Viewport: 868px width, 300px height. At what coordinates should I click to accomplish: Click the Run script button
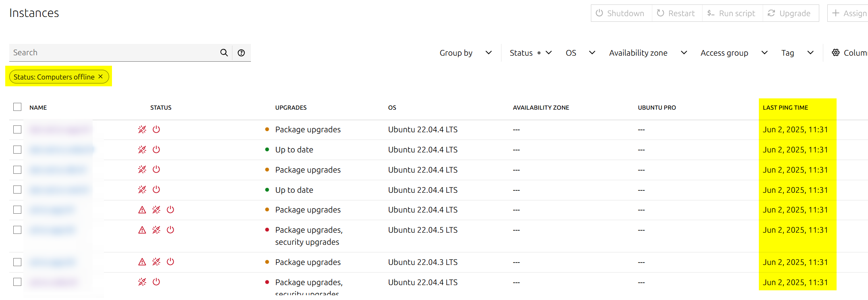coord(732,13)
